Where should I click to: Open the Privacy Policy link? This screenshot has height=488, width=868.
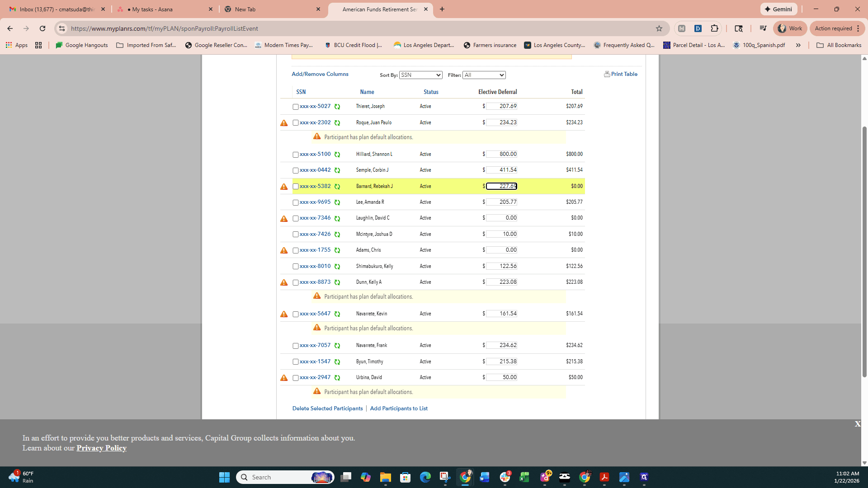tap(101, 448)
